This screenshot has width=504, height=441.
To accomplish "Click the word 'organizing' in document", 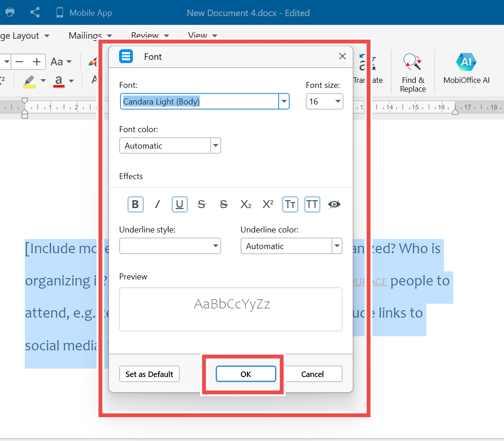I will [x=58, y=281].
